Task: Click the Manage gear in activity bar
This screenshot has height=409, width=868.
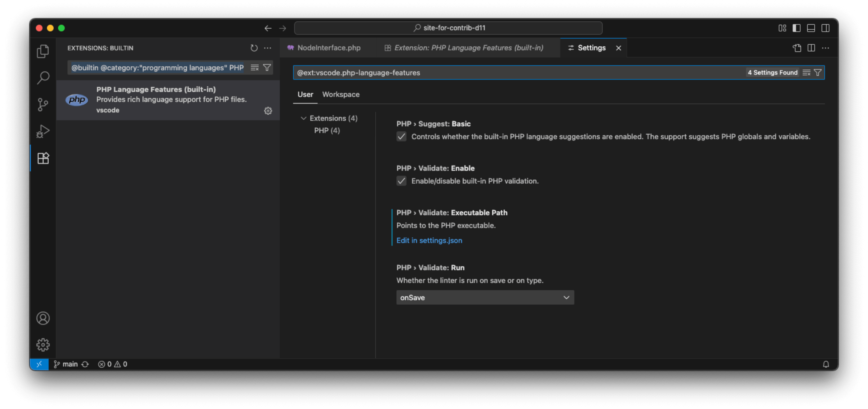Action: tap(43, 345)
